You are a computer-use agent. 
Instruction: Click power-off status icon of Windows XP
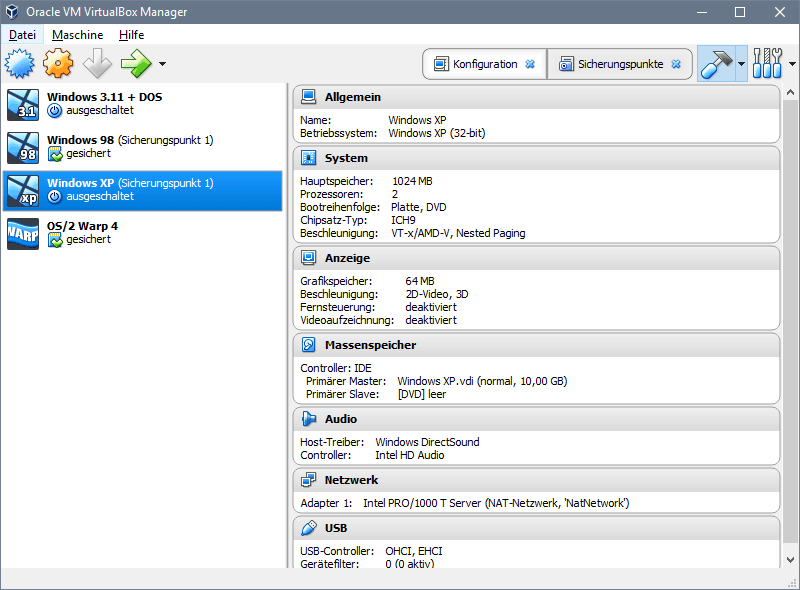click(x=55, y=196)
